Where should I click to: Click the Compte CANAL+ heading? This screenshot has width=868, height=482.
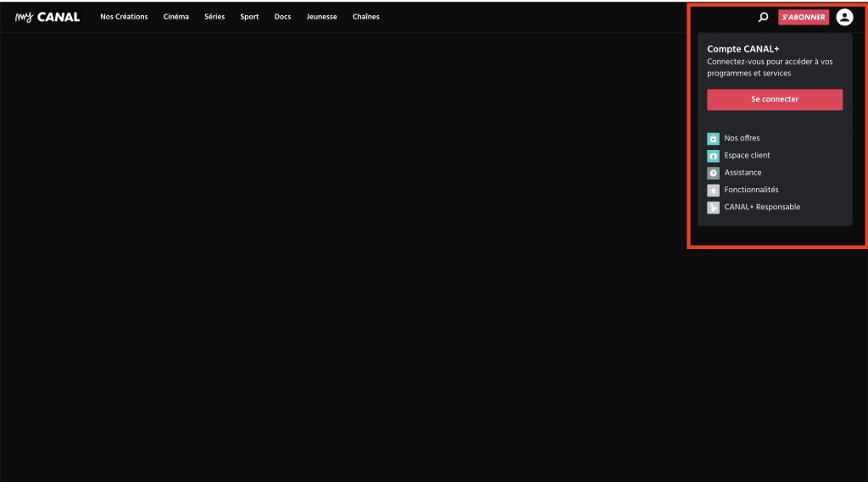(x=743, y=49)
